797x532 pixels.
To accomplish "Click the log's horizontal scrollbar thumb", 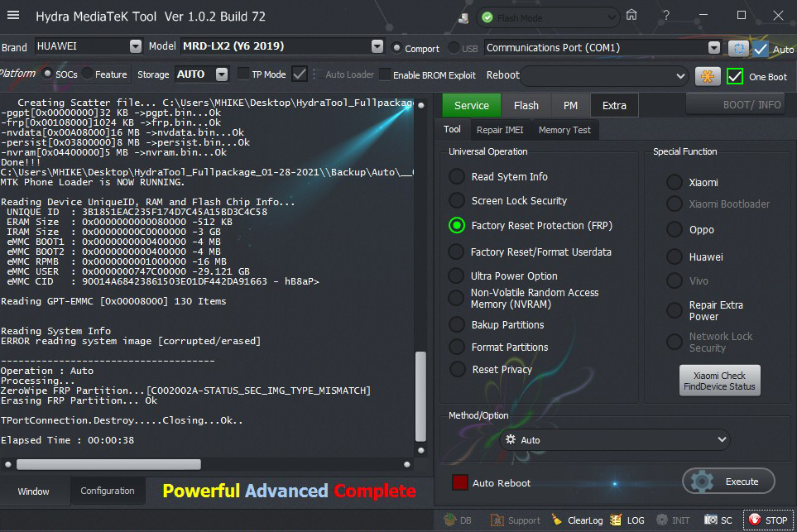I will pos(108,464).
